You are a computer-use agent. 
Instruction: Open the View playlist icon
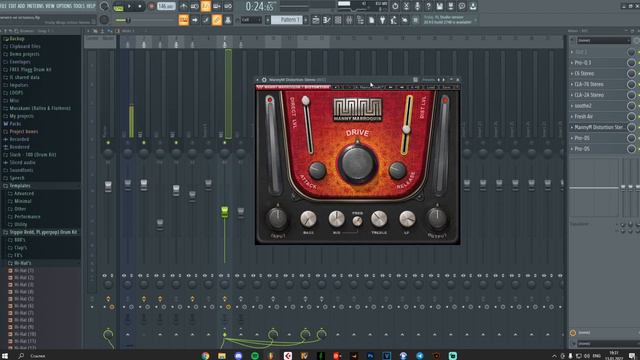(316, 20)
